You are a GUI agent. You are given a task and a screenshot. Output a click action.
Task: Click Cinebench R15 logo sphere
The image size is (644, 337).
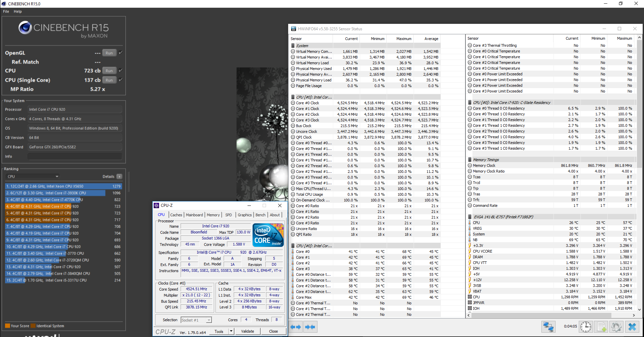click(25, 28)
